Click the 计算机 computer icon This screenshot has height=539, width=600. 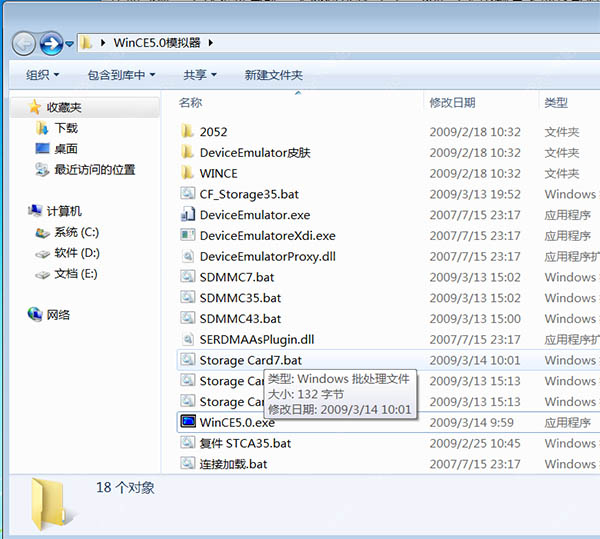[35, 210]
